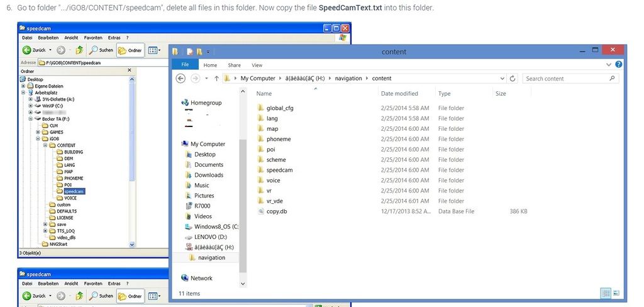Screen dimensions: 644x307
Task: Click the Back arrow in content window
Action: click(x=180, y=79)
